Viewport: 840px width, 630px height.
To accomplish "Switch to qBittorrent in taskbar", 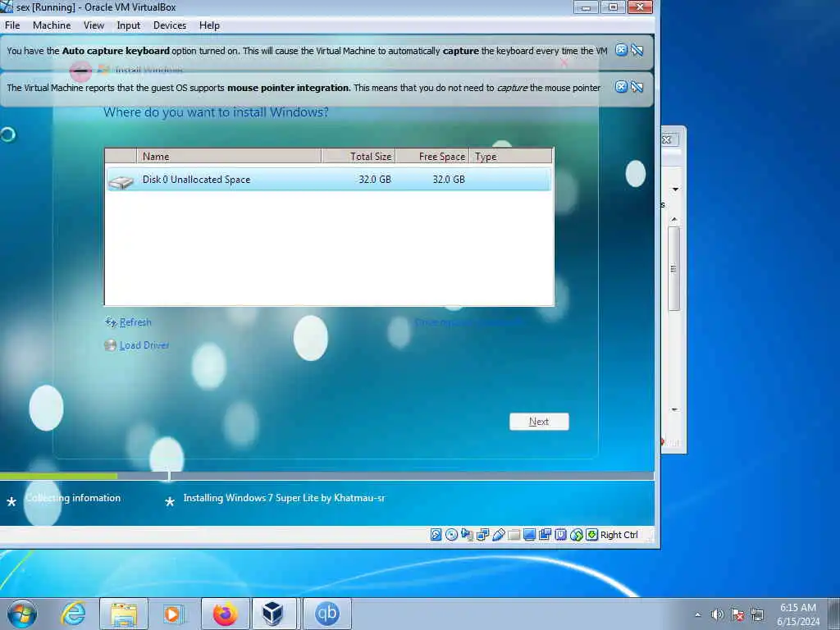I will 326,614.
